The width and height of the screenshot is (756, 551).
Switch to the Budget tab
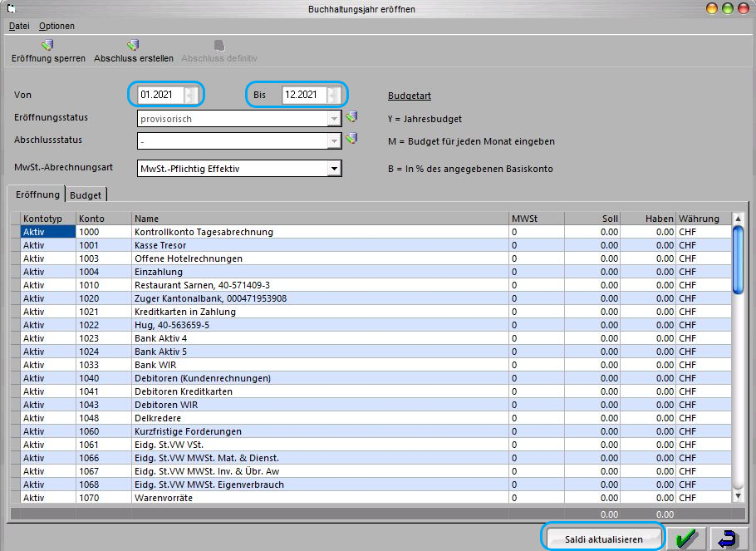tap(86, 195)
